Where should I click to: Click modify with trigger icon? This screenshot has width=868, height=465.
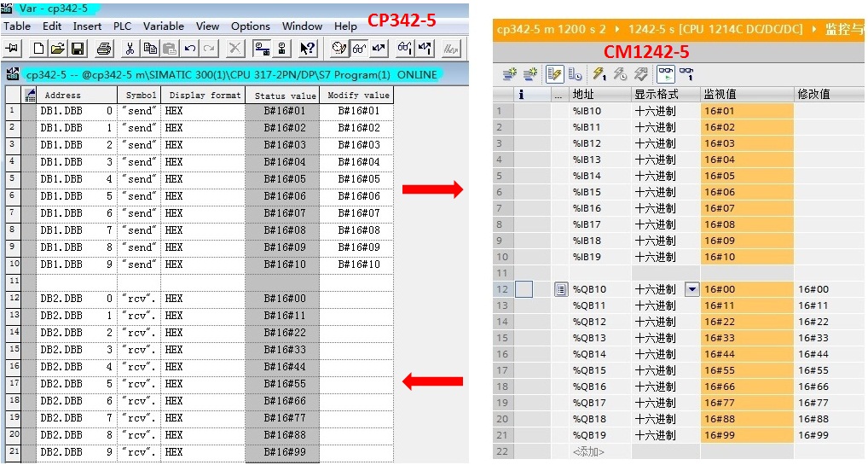click(620, 73)
